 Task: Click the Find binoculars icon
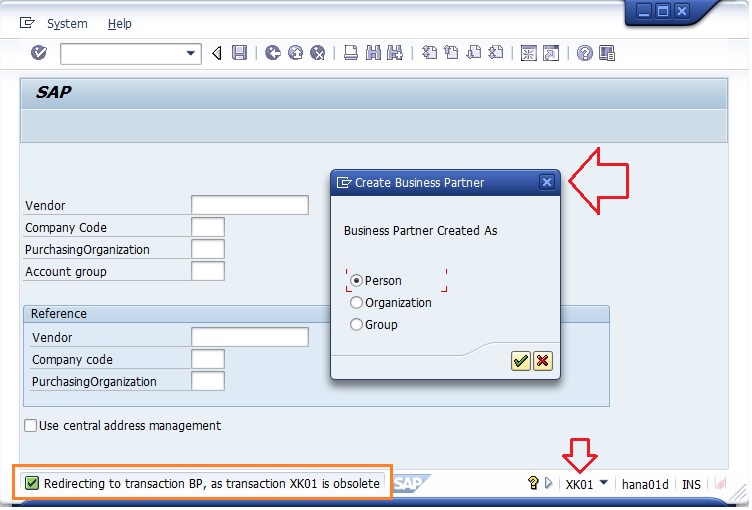tap(373, 53)
